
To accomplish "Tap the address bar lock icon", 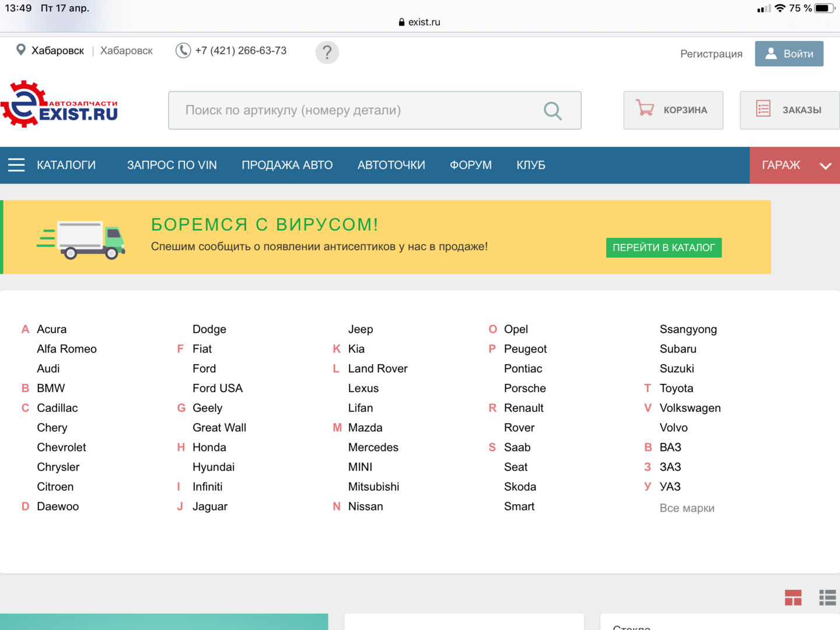I will point(401,22).
